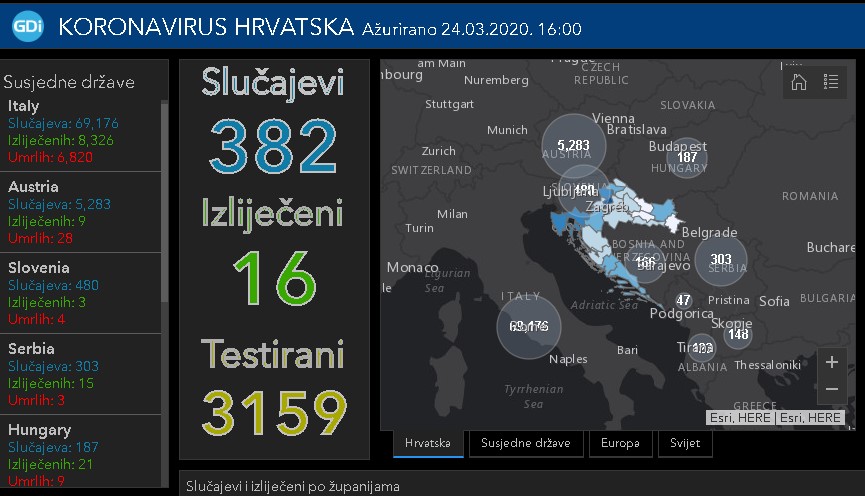The height and width of the screenshot is (496, 865).
Task: Click the countries list vertical scrollbar
Action: click(x=165, y=200)
